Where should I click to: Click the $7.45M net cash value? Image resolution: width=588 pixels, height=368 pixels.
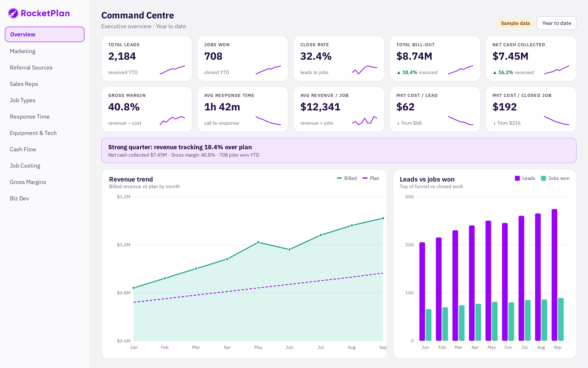click(510, 56)
